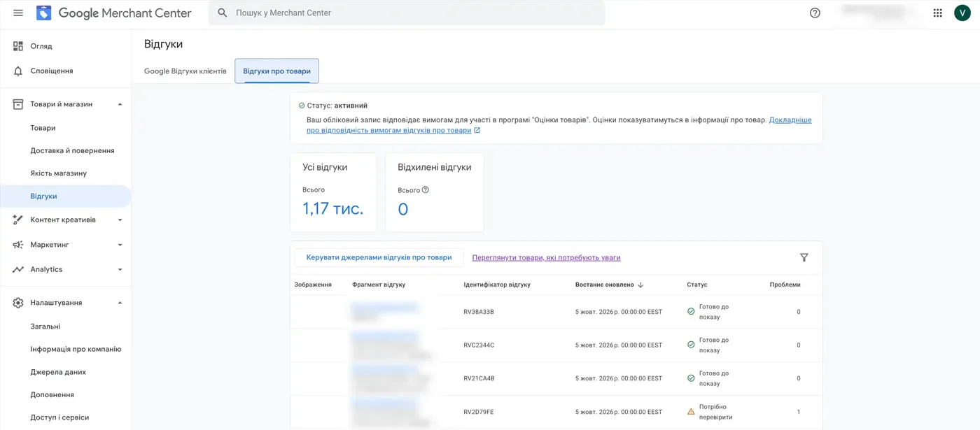The width and height of the screenshot is (980, 430).
Task: Click the Пошук у Merchant Center field
Action: pos(407,13)
